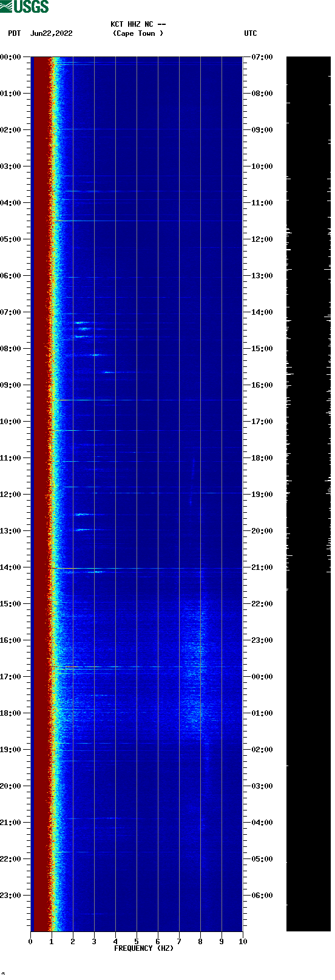Click the Jun22,2022 date label
This screenshot has width=335, height=980.
[52, 33]
